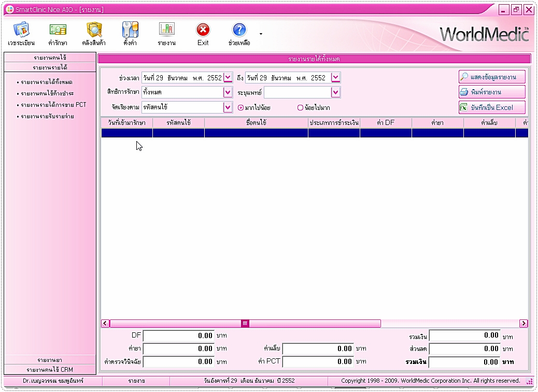
Task: Click the resize grip in status bar corner
Action: point(529,381)
